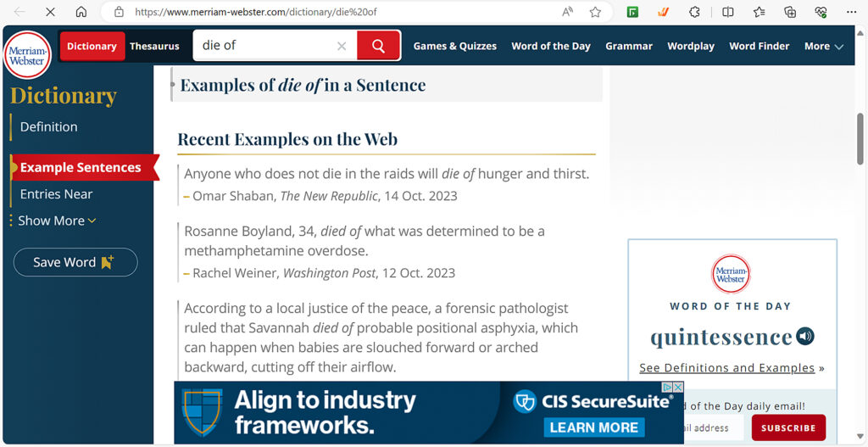Click the Save Word button

coord(75,262)
